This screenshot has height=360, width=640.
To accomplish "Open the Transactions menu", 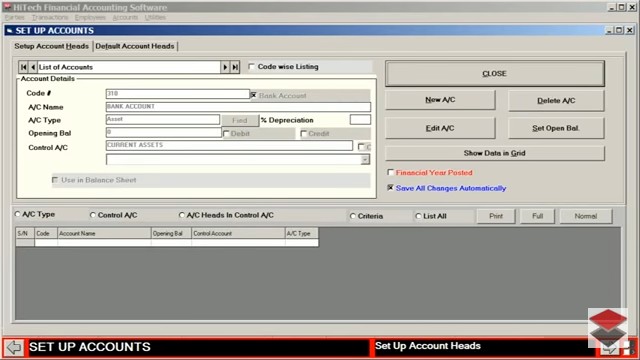I will click(50, 17).
